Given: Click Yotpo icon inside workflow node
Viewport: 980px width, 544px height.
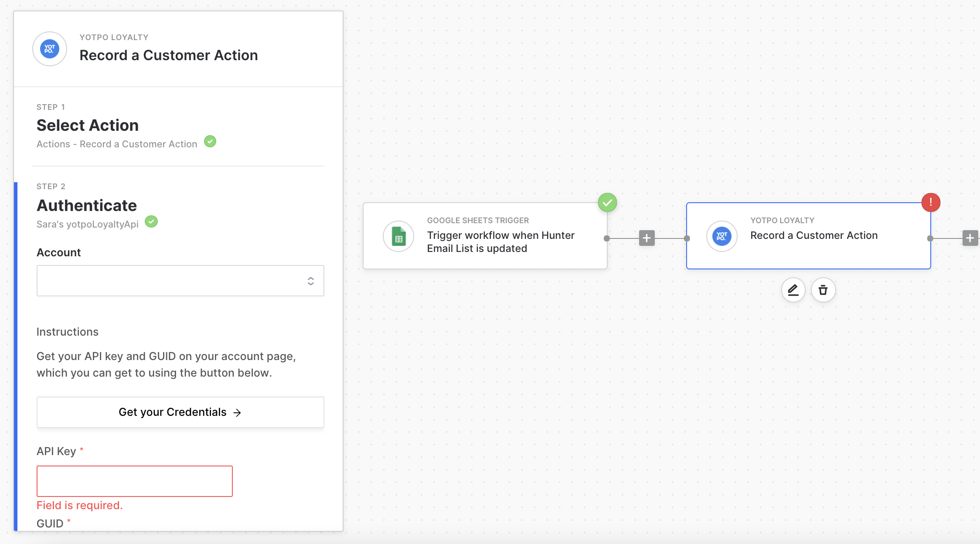Looking at the screenshot, I should coord(722,236).
